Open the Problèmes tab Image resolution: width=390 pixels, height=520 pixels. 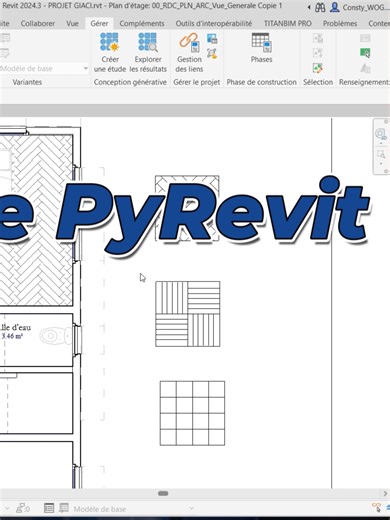(x=340, y=23)
